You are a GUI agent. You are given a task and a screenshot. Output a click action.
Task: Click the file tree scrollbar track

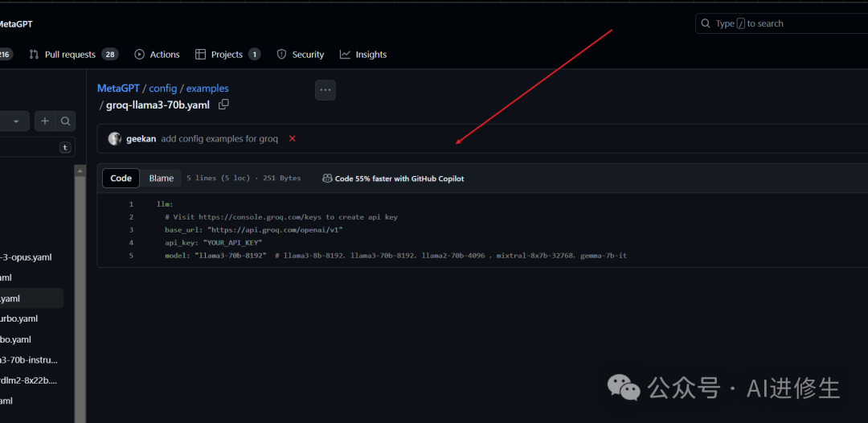(x=80, y=299)
